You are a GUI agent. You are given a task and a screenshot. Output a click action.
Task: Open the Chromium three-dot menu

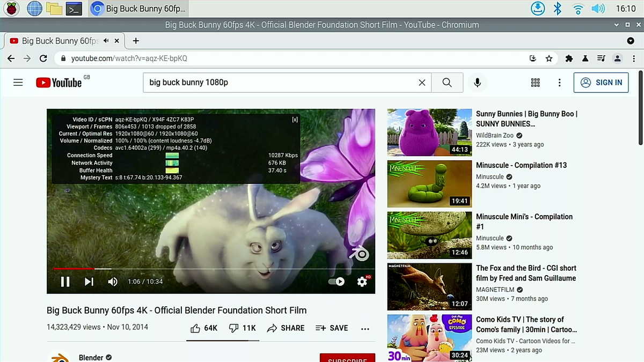(634, 58)
